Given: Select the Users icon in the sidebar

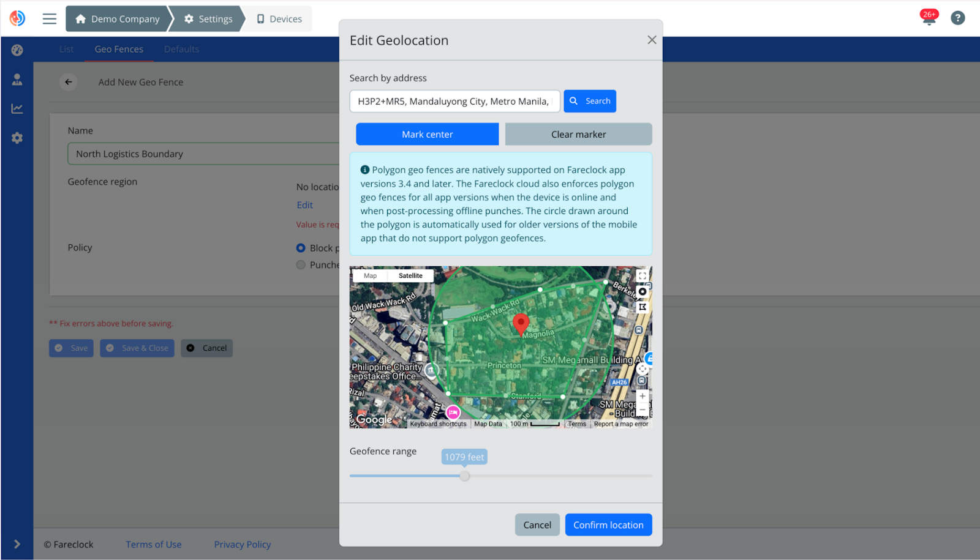Looking at the screenshot, I should tap(16, 79).
